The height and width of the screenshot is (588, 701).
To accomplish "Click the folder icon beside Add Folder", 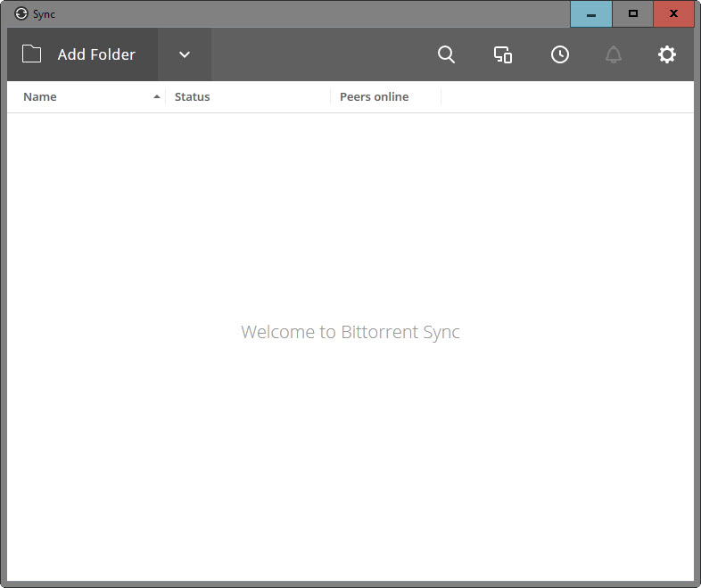I will [31, 54].
